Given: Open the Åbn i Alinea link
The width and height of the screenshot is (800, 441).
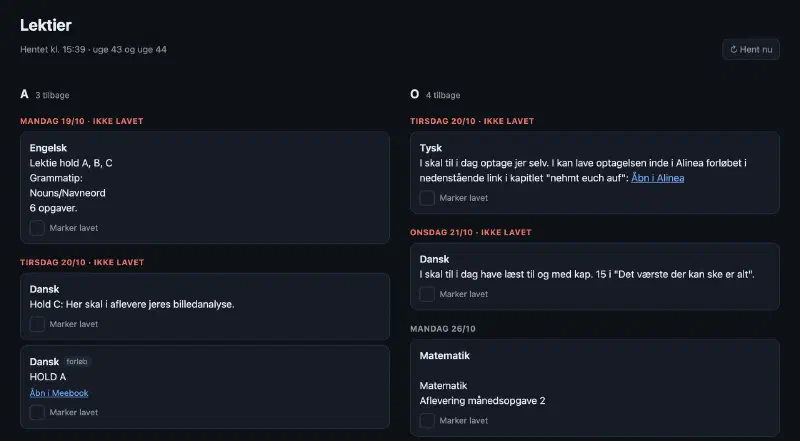Looking at the screenshot, I should click(x=658, y=178).
